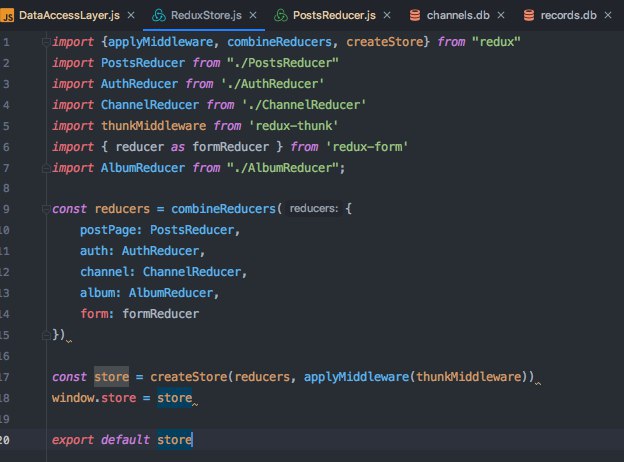Open the channels.db tab

[458, 15]
